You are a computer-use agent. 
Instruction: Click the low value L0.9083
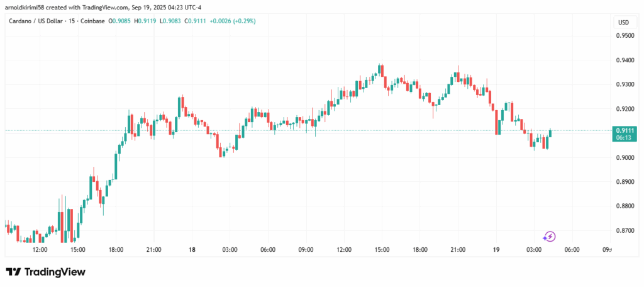pos(175,21)
